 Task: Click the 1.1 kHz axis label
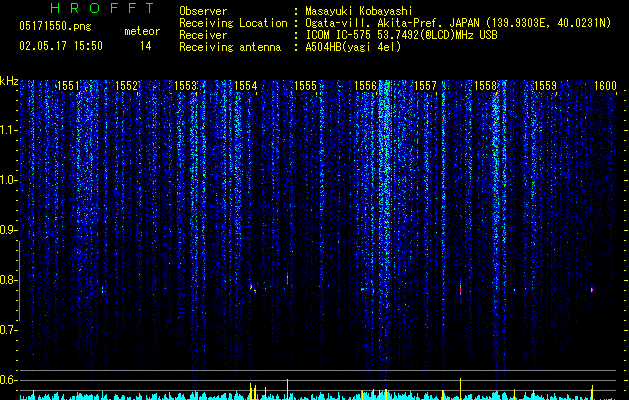point(8,130)
